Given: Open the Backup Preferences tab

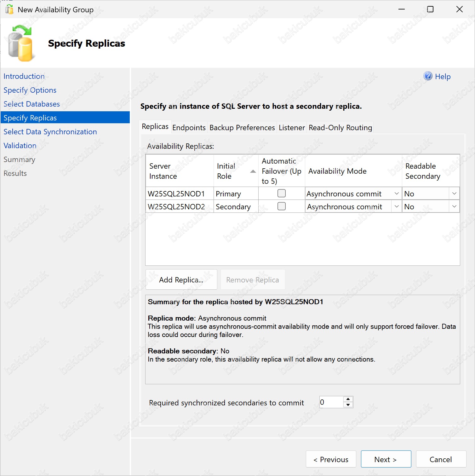Looking at the screenshot, I should [x=242, y=128].
